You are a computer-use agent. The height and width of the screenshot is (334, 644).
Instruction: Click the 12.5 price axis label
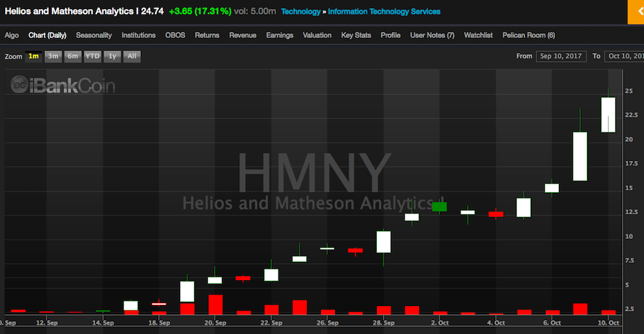tap(633, 212)
